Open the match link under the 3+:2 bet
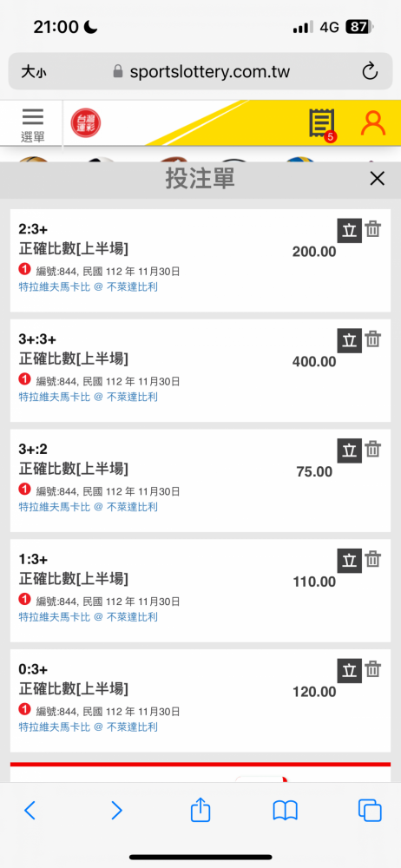The width and height of the screenshot is (401, 868). pos(89,507)
